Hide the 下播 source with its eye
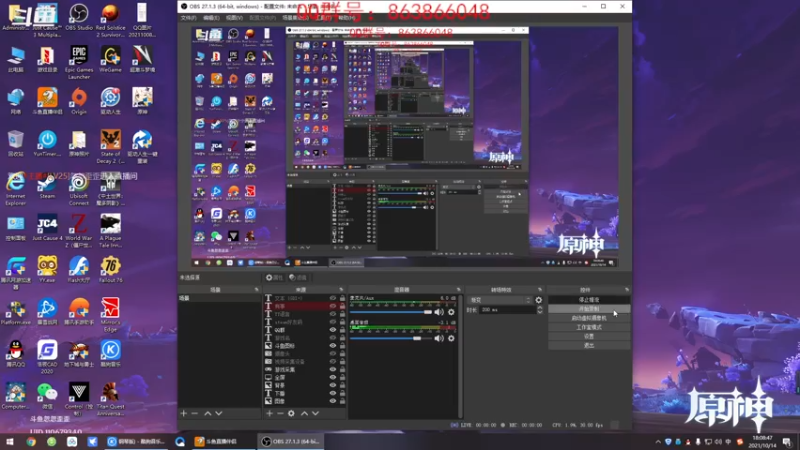The image size is (800, 450). pos(333,393)
